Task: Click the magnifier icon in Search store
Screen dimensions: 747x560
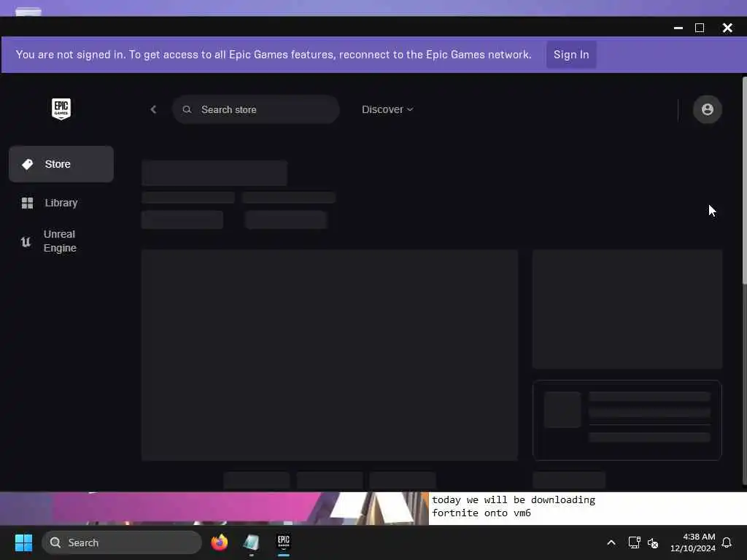Action: (x=187, y=109)
